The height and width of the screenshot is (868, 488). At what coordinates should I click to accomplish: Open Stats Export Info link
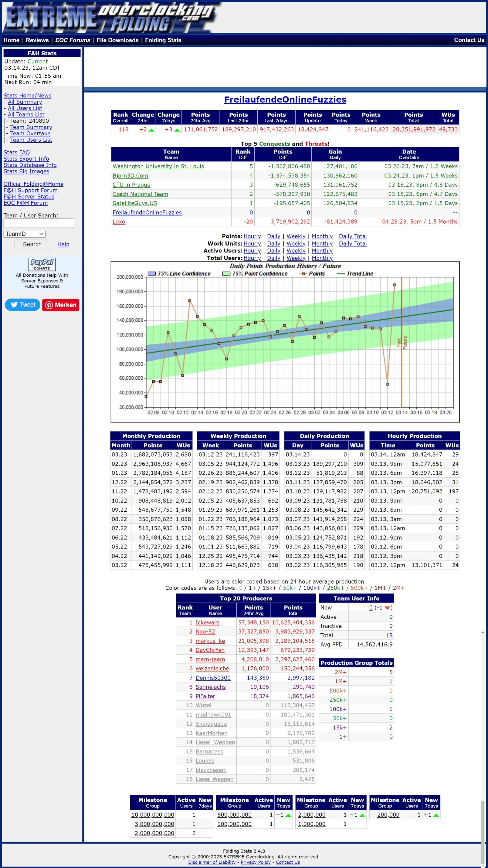(26, 159)
